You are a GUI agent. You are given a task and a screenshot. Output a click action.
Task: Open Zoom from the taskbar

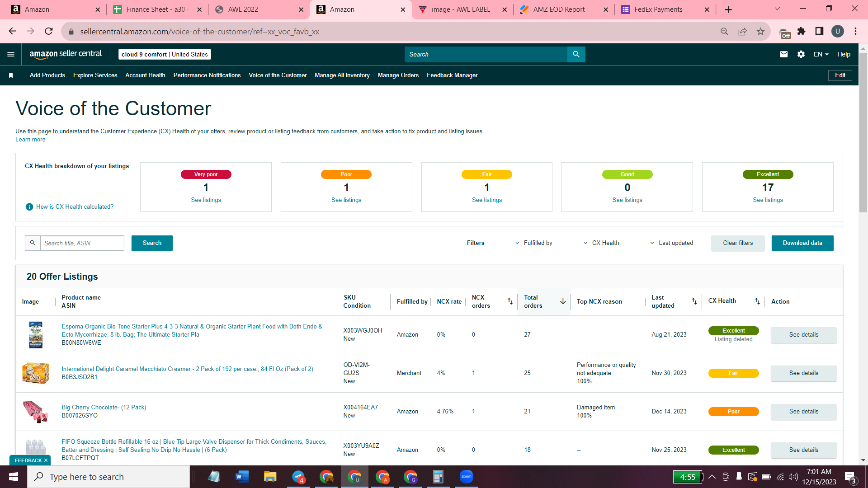466,477
